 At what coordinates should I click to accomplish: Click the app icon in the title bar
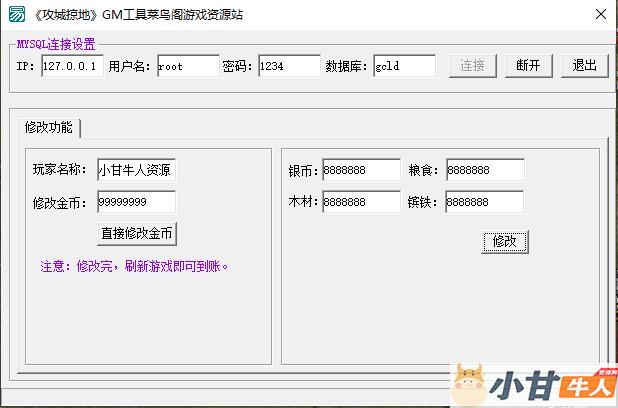(17, 14)
